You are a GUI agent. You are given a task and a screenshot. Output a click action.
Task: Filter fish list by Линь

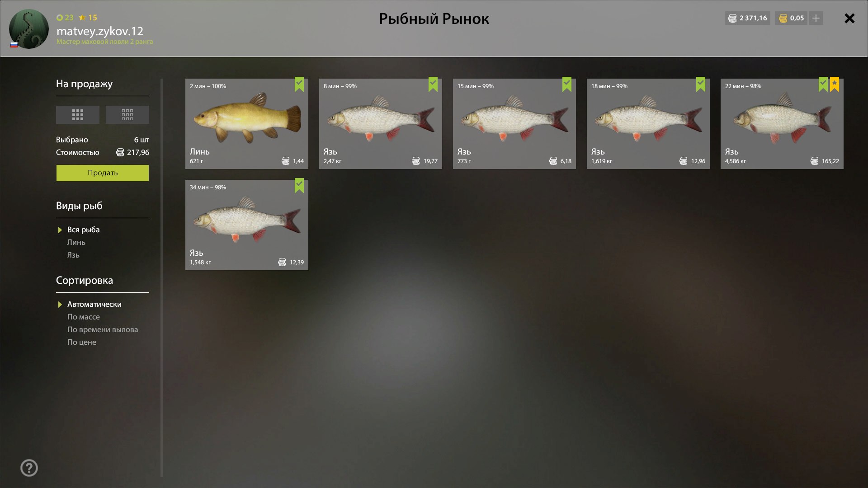pyautogui.click(x=76, y=242)
